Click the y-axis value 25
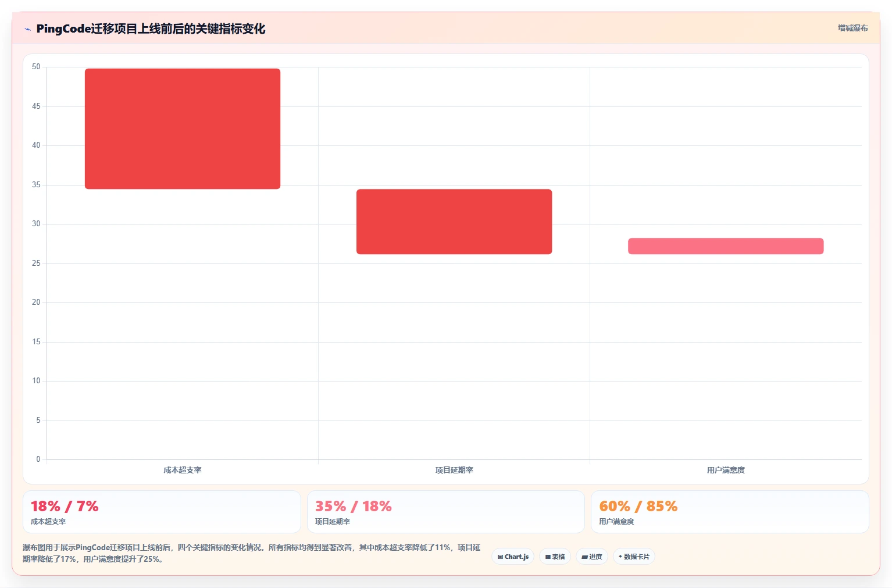892x588 pixels. click(36, 263)
